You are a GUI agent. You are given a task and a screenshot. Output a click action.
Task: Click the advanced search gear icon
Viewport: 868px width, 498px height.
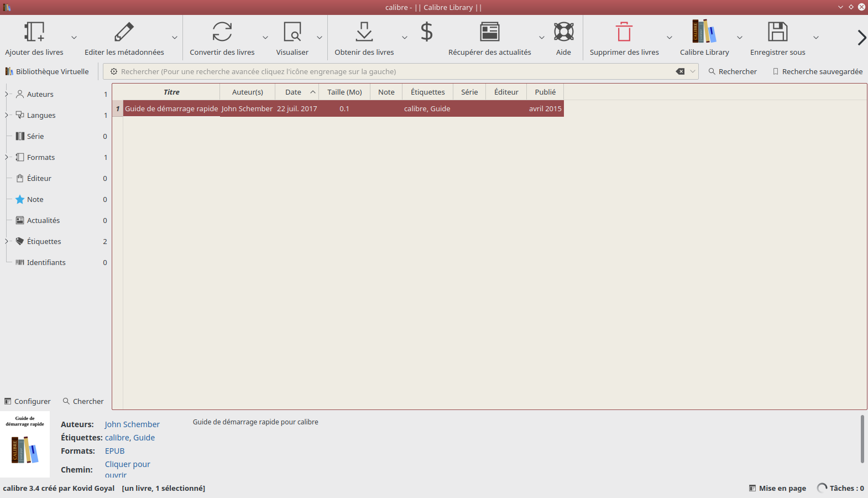click(x=114, y=71)
